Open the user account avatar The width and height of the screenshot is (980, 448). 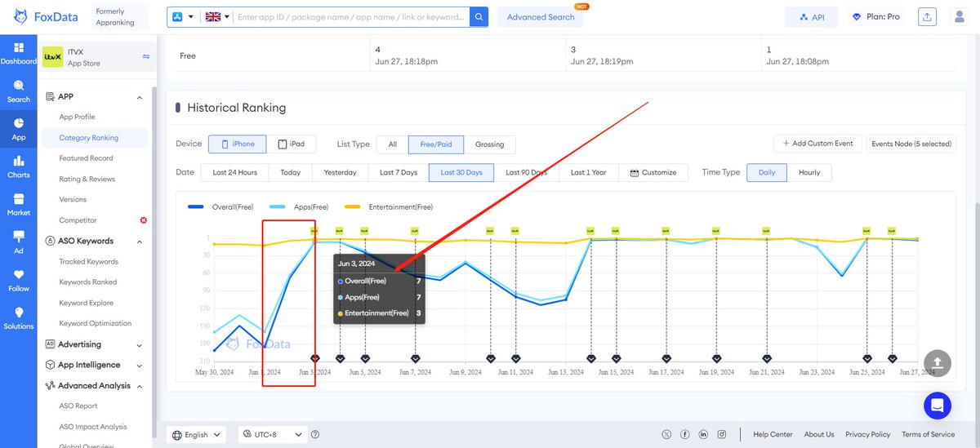pos(959,16)
